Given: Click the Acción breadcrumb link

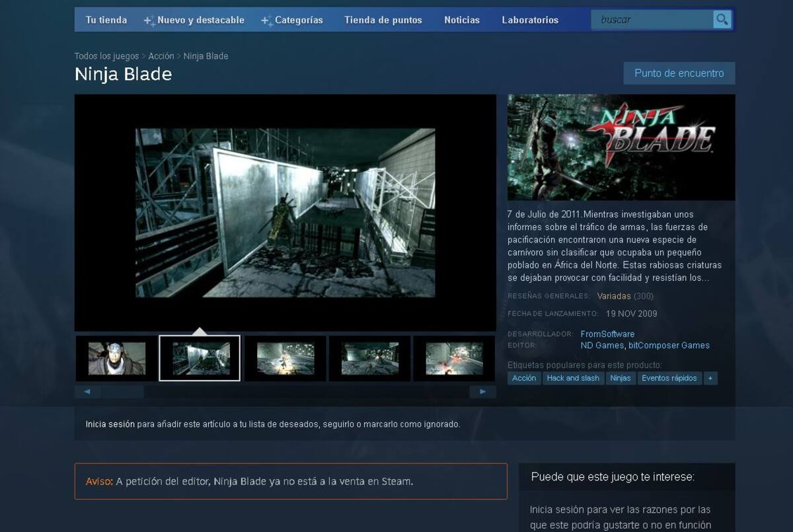Looking at the screenshot, I should tap(161, 56).
